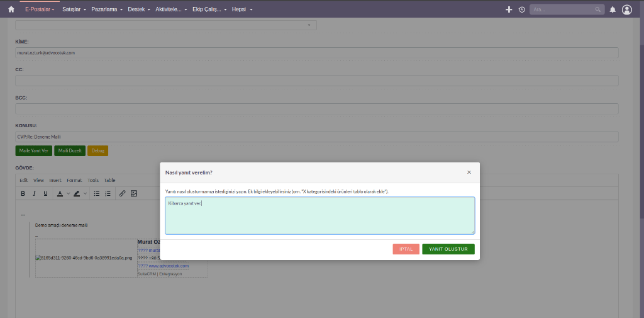Screen dimensions: 644x318
Task: Close the 'Nasıl yanıt verelim?' dialog
Action: (469, 173)
